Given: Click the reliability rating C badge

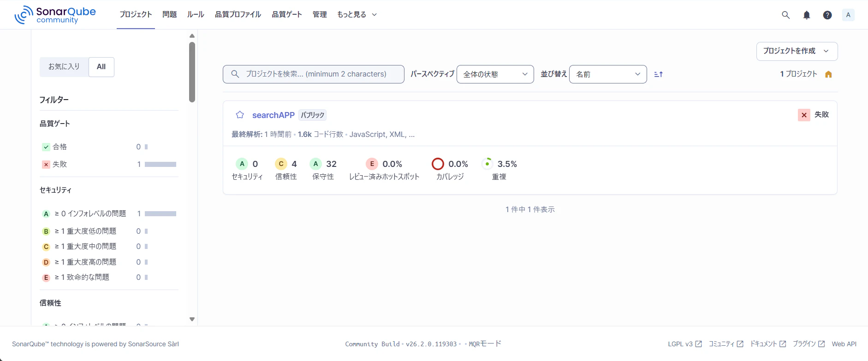Looking at the screenshot, I should coord(281,164).
